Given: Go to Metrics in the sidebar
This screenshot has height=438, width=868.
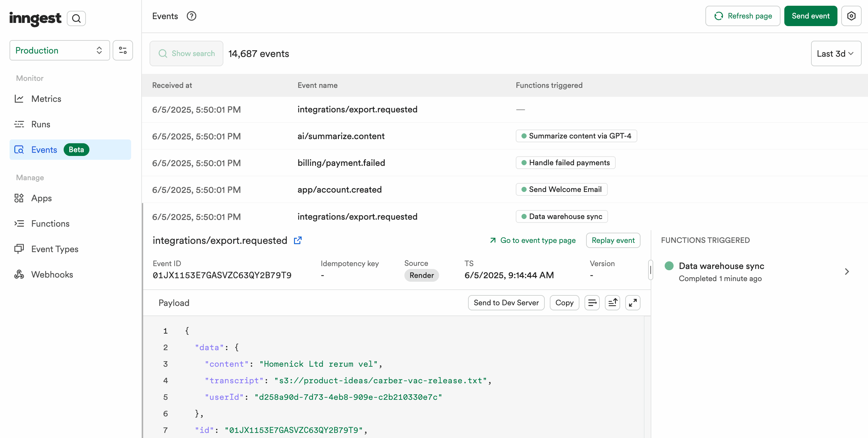Looking at the screenshot, I should pos(46,99).
